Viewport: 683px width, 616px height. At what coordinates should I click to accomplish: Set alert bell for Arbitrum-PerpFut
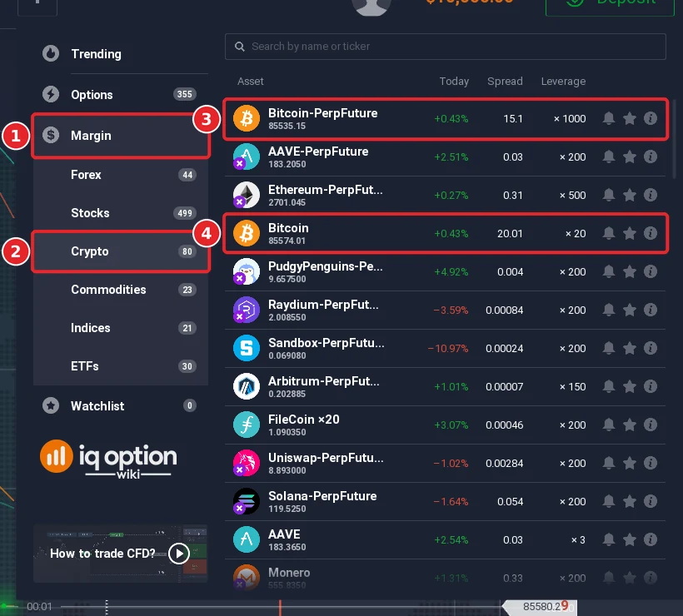click(609, 386)
